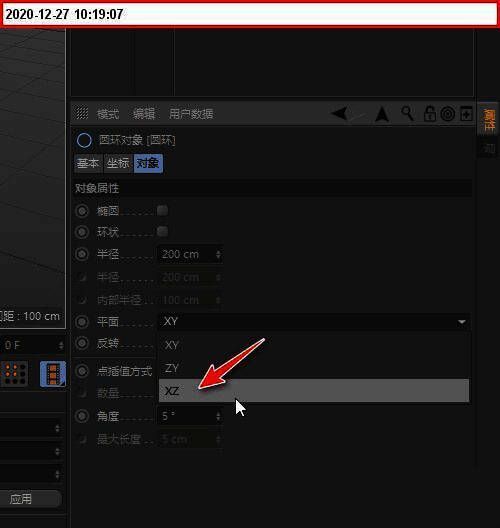Choose ZY from the plane list
Screen dimensions: 500x528
pyautogui.click(x=314, y=368)
